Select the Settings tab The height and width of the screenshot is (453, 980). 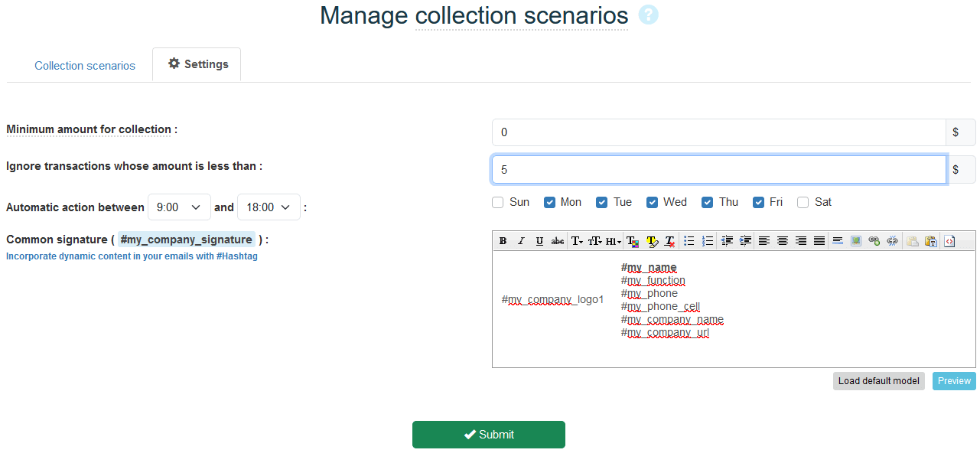(197, 64)
